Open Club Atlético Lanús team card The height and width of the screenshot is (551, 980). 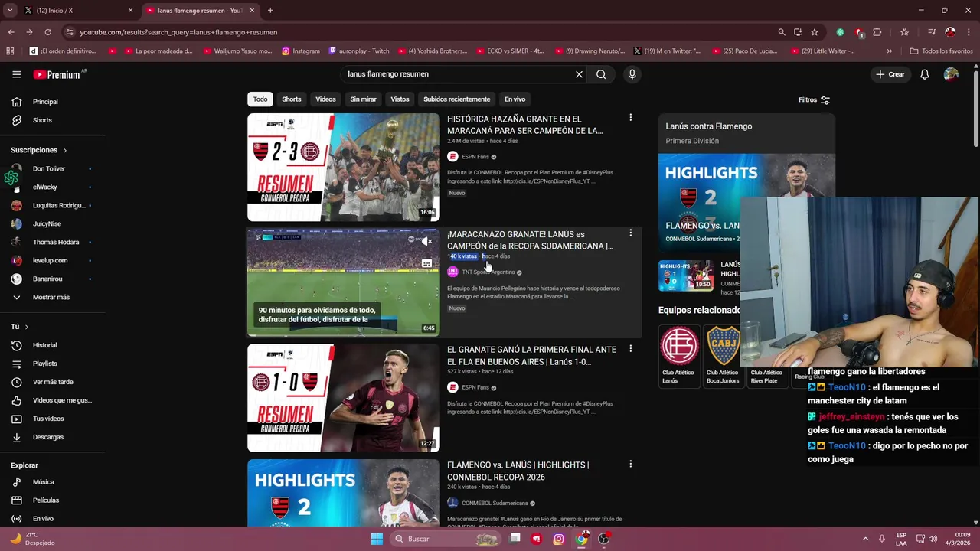pyautogui.click(x=679, y=356)
